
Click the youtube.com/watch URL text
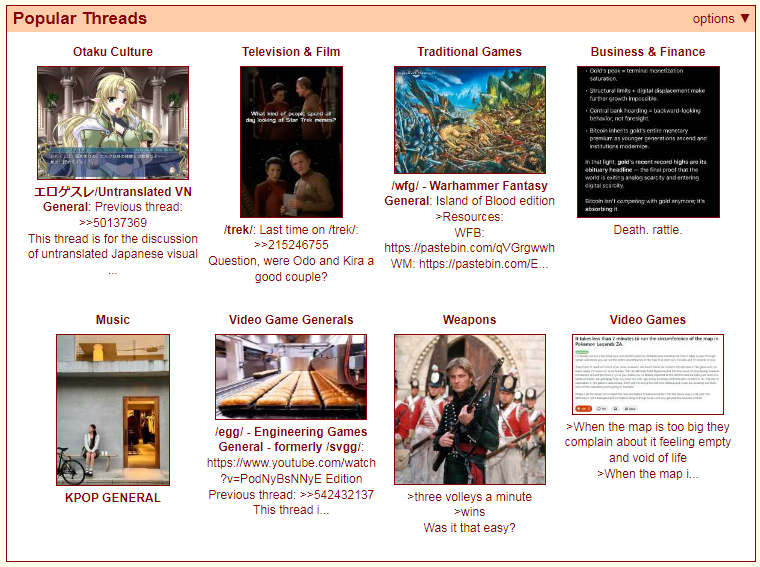pyautogui.click(x=291, y=463)
